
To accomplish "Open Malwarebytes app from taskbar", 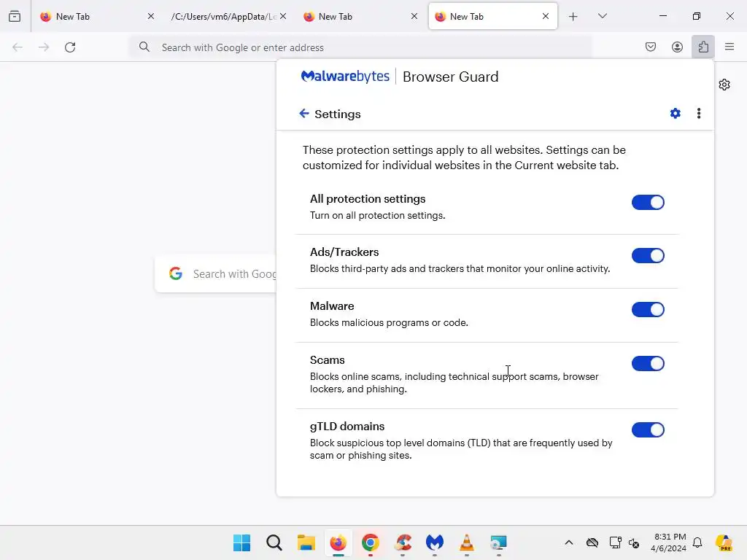I will (435, 542).
